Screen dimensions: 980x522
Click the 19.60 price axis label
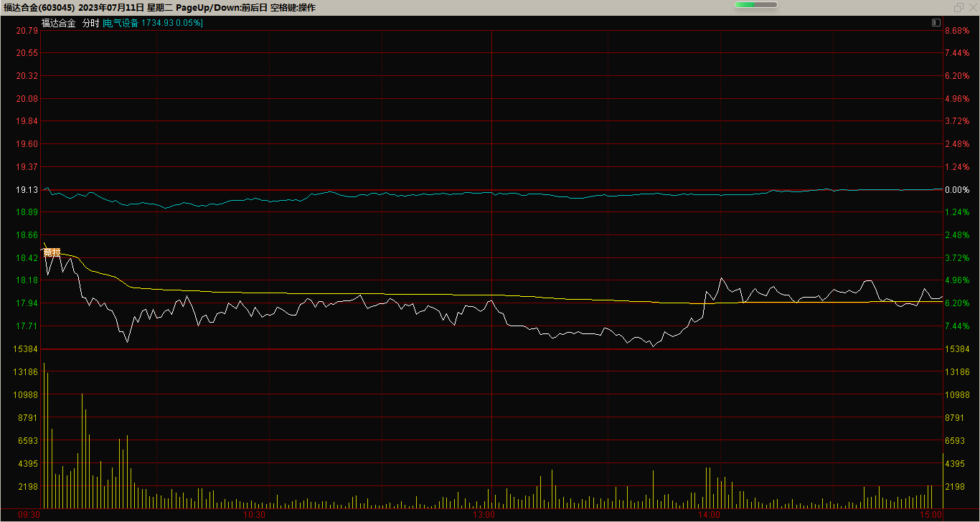coord(27,144)
